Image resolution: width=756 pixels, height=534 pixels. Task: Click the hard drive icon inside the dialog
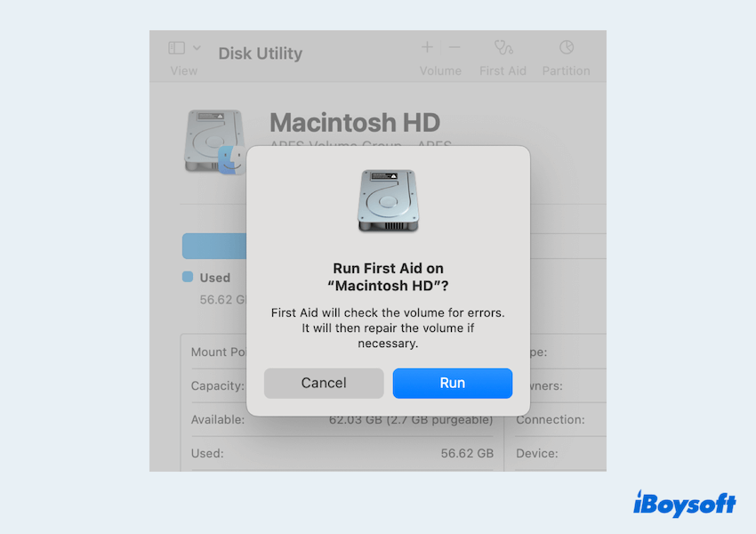click(388, 201)
